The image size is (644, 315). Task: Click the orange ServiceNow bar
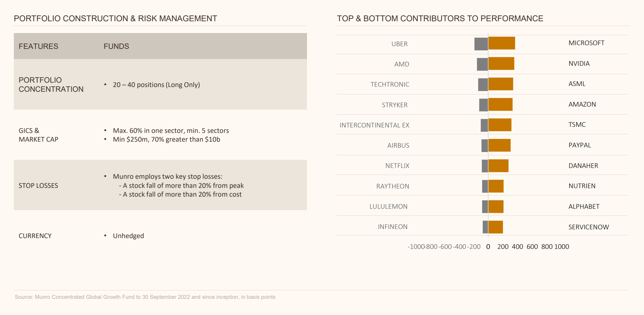(x=496, y=227)
